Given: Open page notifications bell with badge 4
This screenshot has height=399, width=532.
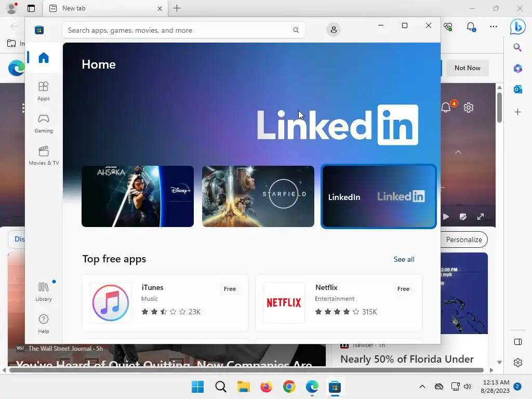Looking at the screenshot, I should tap(446, 108).
